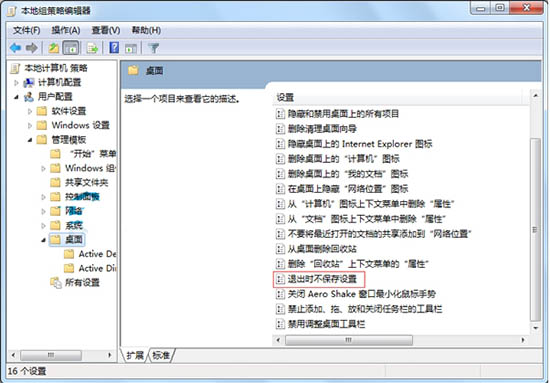
Task: Select 在桌面上隐藏"网络位置"图标 setting
Action: coord(348,189)
